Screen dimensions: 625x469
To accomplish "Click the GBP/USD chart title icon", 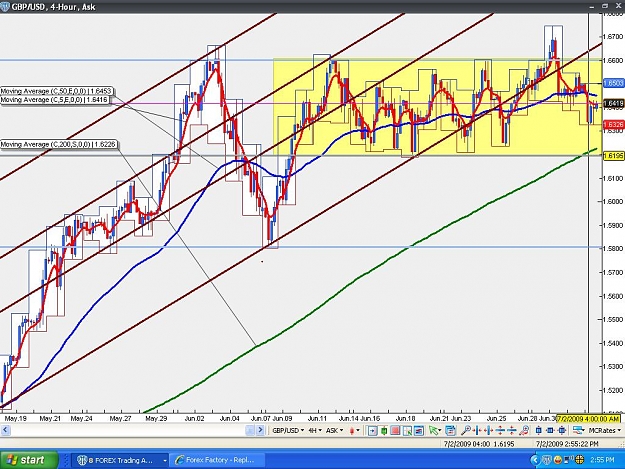I will coord(5,7).
